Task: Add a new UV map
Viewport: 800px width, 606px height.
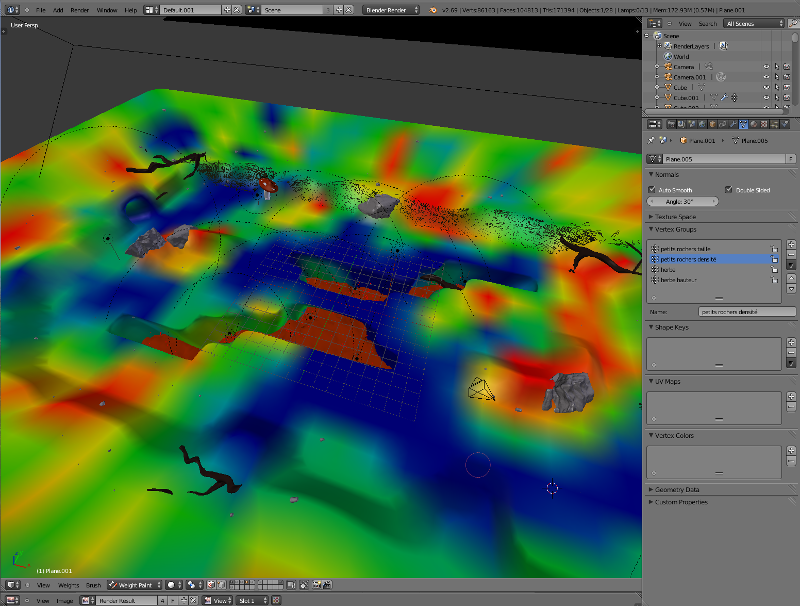Action: (791, 396)
